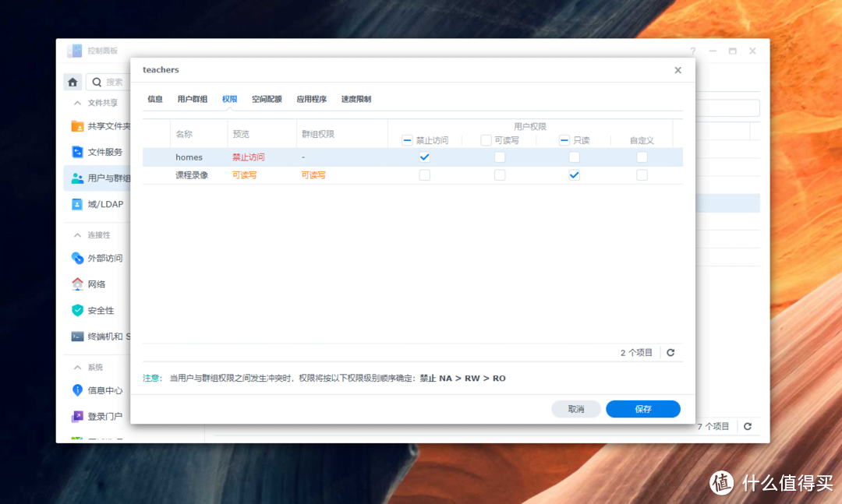Select 文件服务 in the sidebar
Viewport: 842px width, 504px height.
pos(104,151)
